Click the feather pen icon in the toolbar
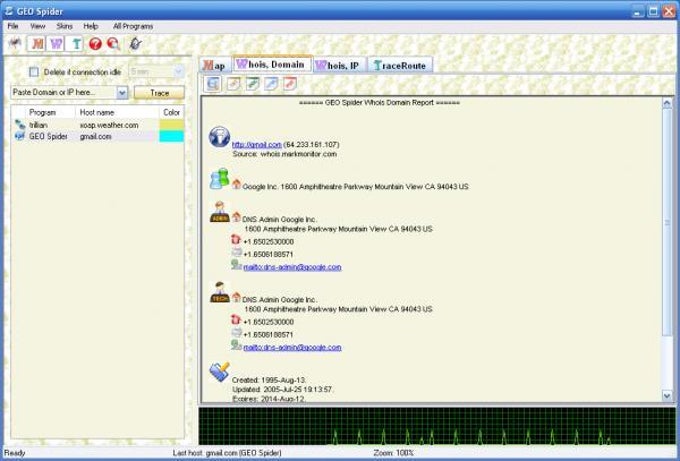 pos(136,43)
